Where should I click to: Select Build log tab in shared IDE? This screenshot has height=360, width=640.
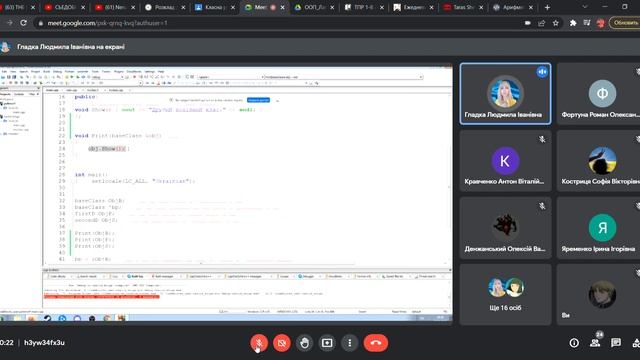(x=135, y=276)
